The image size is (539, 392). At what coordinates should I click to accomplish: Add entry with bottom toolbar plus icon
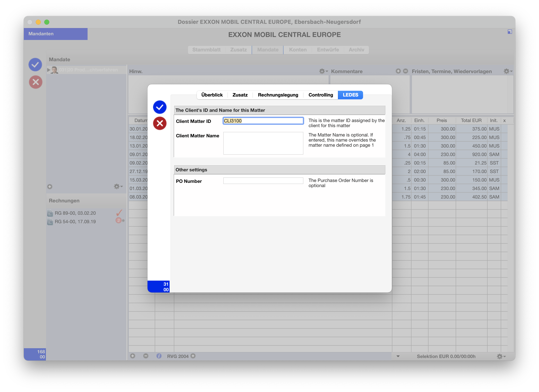click(x=133, y=356)
